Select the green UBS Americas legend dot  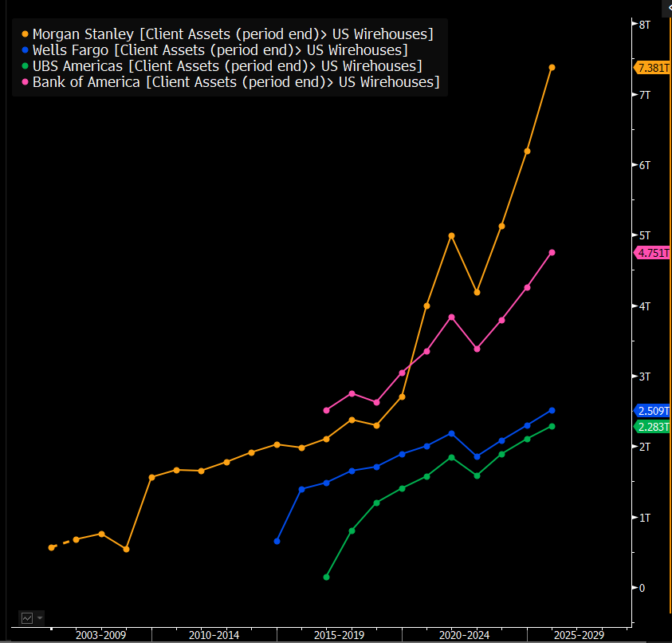pos(25,65)
